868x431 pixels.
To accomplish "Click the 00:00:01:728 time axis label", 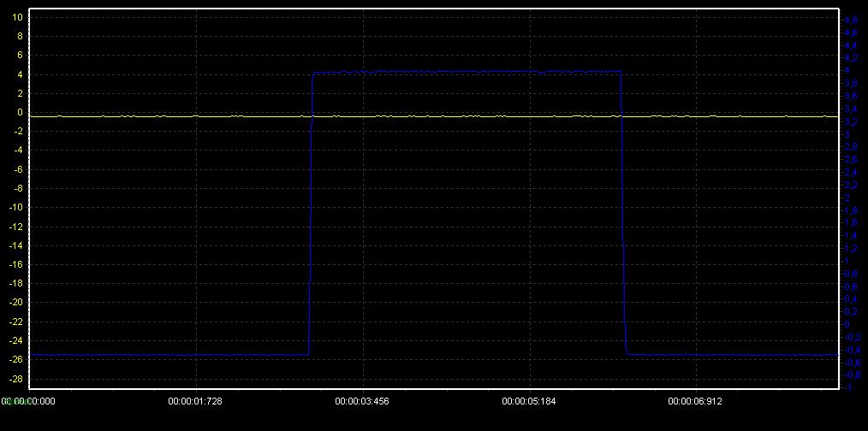I will (194, 400).
